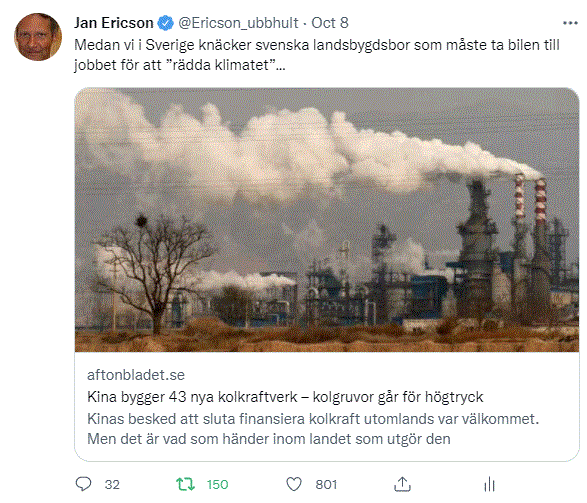Open the Oct 8 timestamp link
The width and height of the screenshot is (587, 503).
(330, 23)
